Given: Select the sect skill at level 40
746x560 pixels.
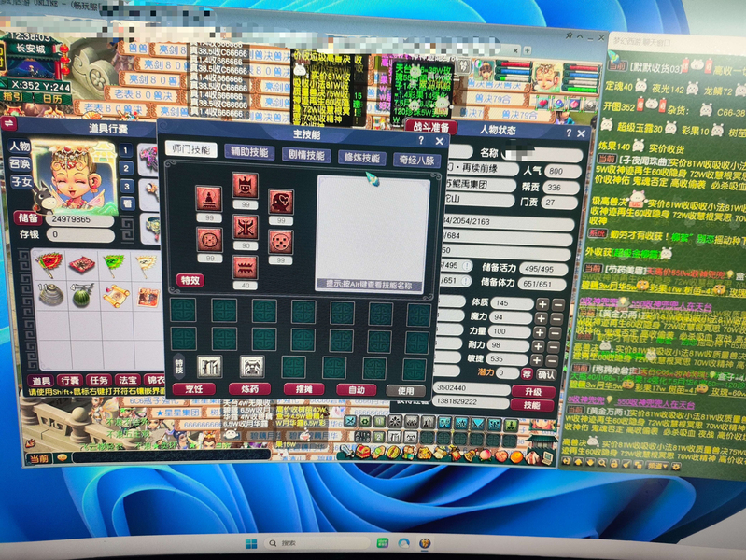Looking at the screenshot, I should [x=245, y=267].
